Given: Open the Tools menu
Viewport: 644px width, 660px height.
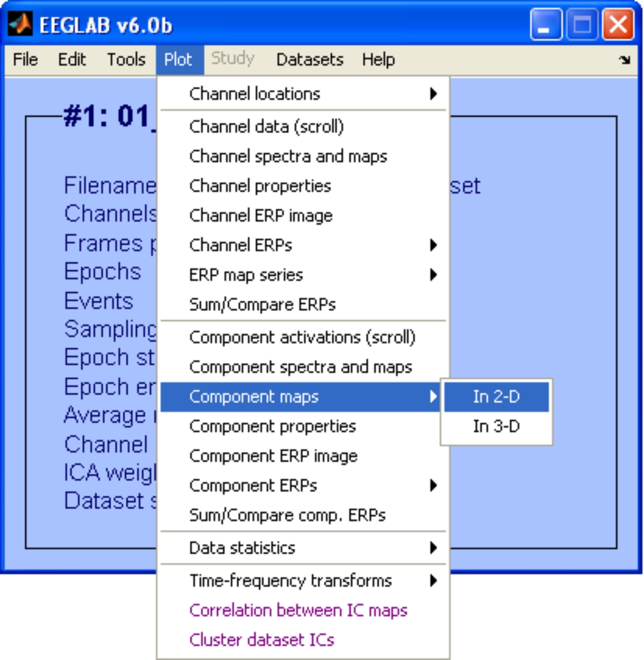Looking at the screenshot, I should pyautogui.click(x=126, y=60).
